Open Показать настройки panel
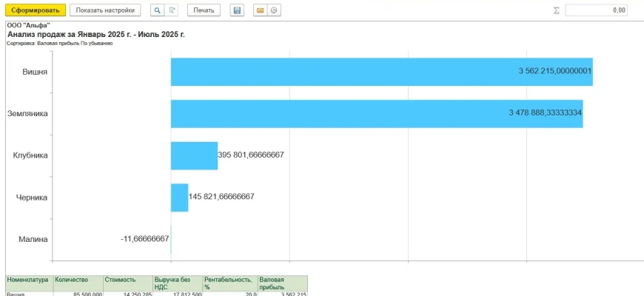Viewport: 644px width, 296px height. coord(105,10)
